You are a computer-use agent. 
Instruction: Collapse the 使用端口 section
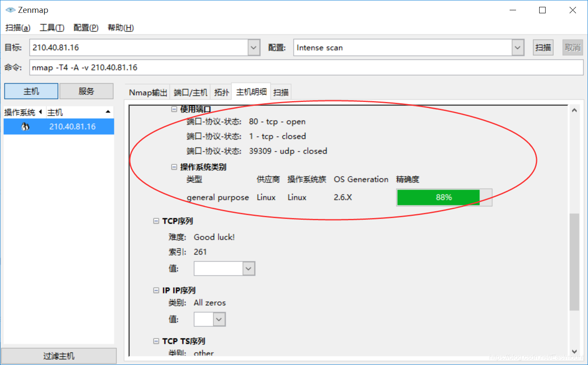pyautogui.click(x=174, y=109)
